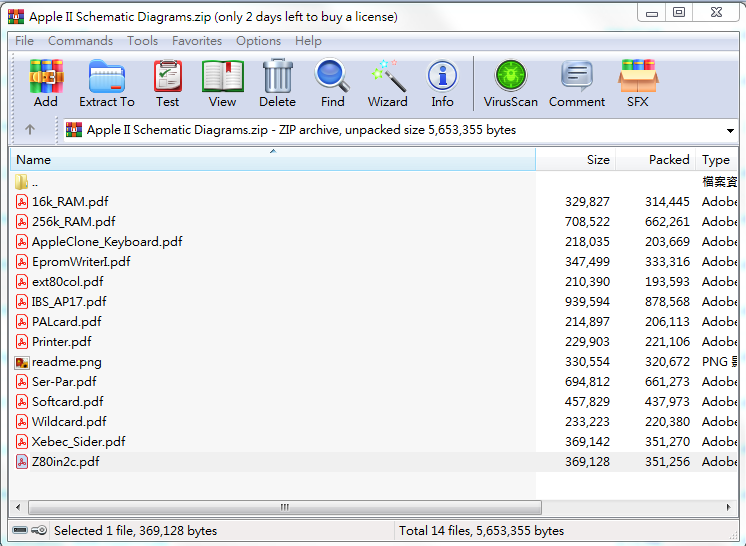Image resolution: width=746 pixels, height=546 pixels.
Task: Click the address bar archive path text
Action: click(301, 130)
